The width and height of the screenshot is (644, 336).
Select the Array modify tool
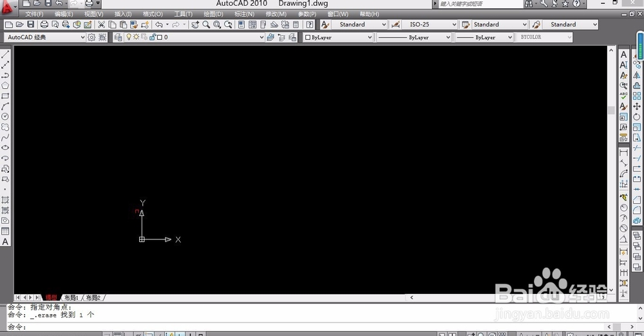[637, 96]
